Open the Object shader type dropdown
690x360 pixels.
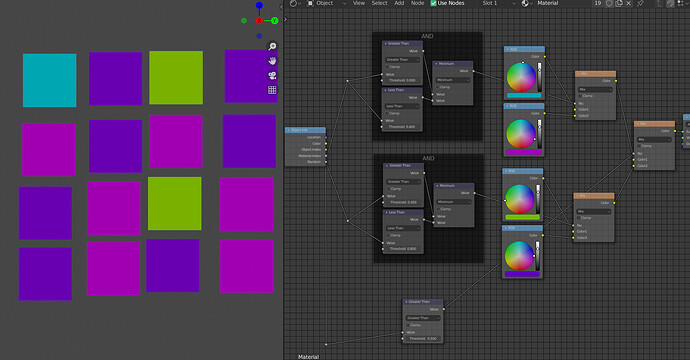(327, 3)
